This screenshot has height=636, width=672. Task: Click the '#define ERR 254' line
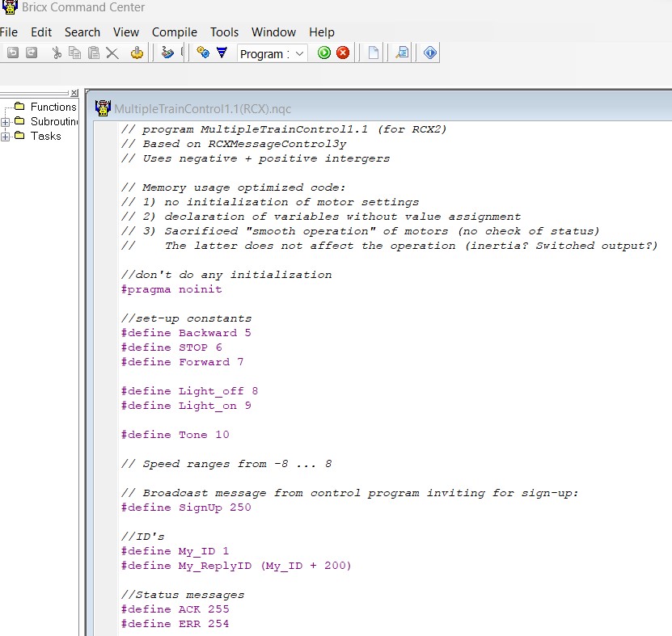175,624
